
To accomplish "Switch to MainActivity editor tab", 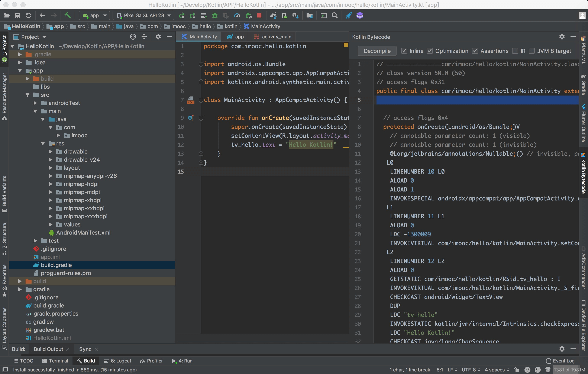I will [x=199, y=37].
